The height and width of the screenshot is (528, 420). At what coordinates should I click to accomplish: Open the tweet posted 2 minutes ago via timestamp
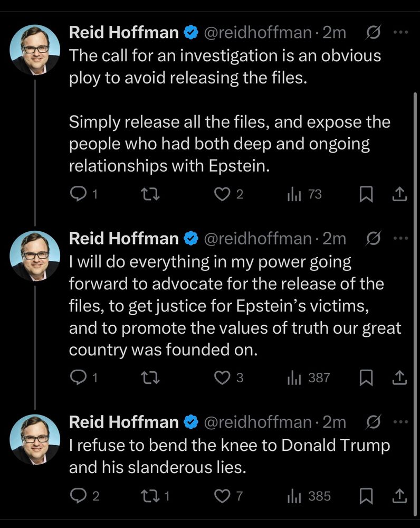click(333, 32)
